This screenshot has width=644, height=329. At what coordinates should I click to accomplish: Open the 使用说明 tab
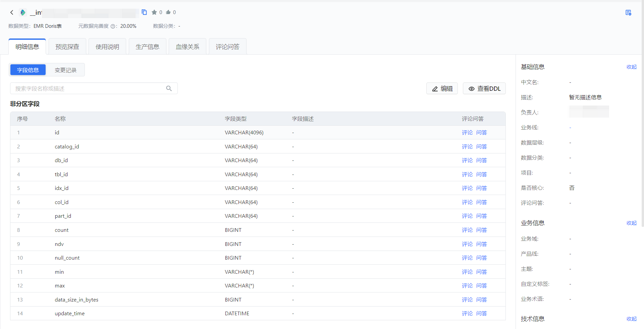click(107, 47)
